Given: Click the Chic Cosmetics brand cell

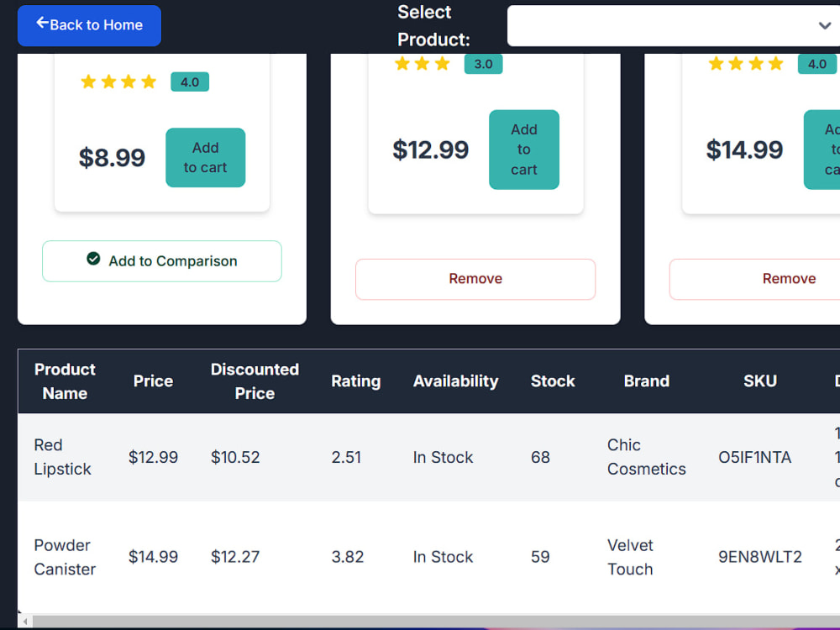Looking at the screenshot, I should [647, 457].
